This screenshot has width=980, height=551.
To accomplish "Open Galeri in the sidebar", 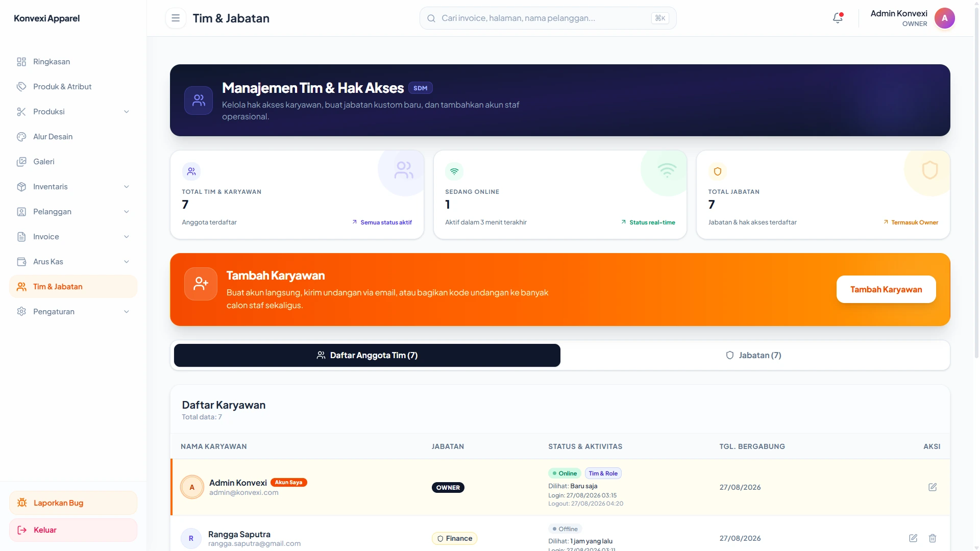I will pos(73,162).
